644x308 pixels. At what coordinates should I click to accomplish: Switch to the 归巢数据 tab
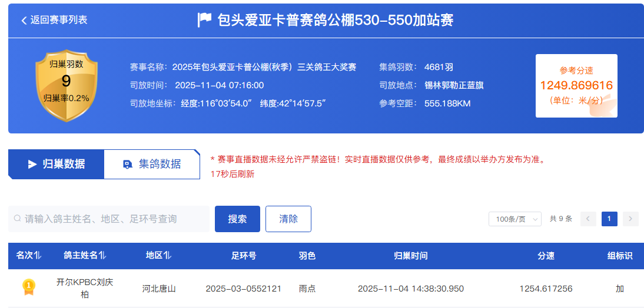(x=57, y=164)
